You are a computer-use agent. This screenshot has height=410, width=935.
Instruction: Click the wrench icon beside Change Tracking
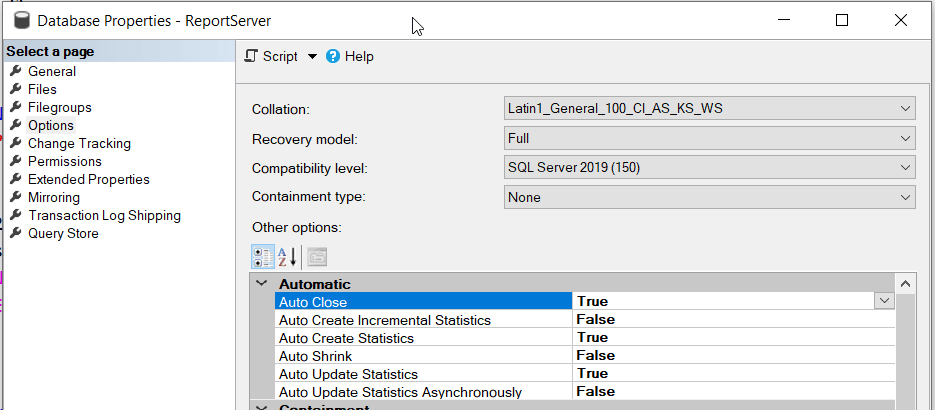coord(16,143)
